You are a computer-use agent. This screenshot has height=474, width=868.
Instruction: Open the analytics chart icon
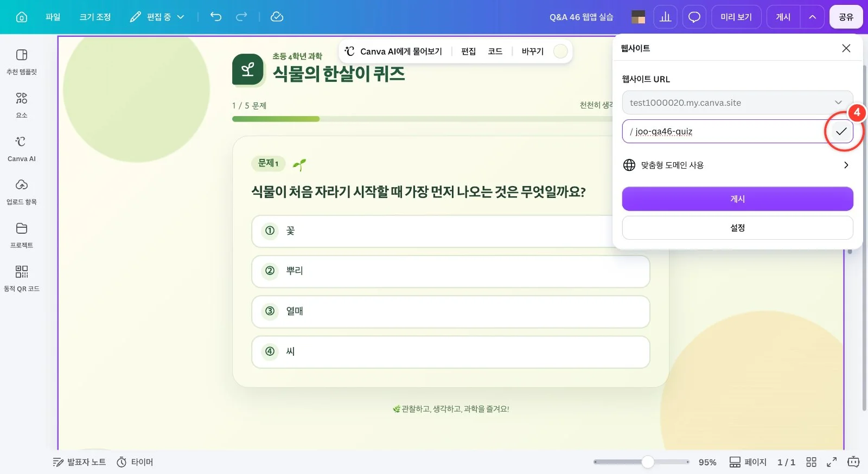pos(666,17)
